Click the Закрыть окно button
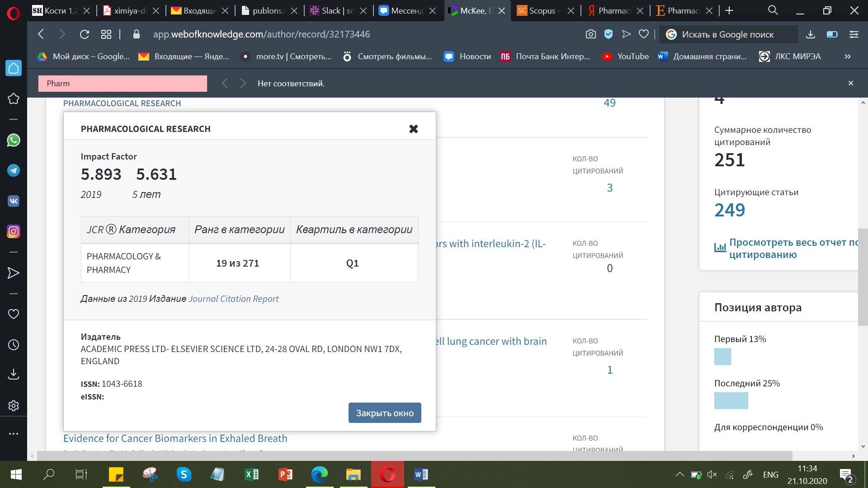Screen dimensions: 868x488 tap(384, 413)
